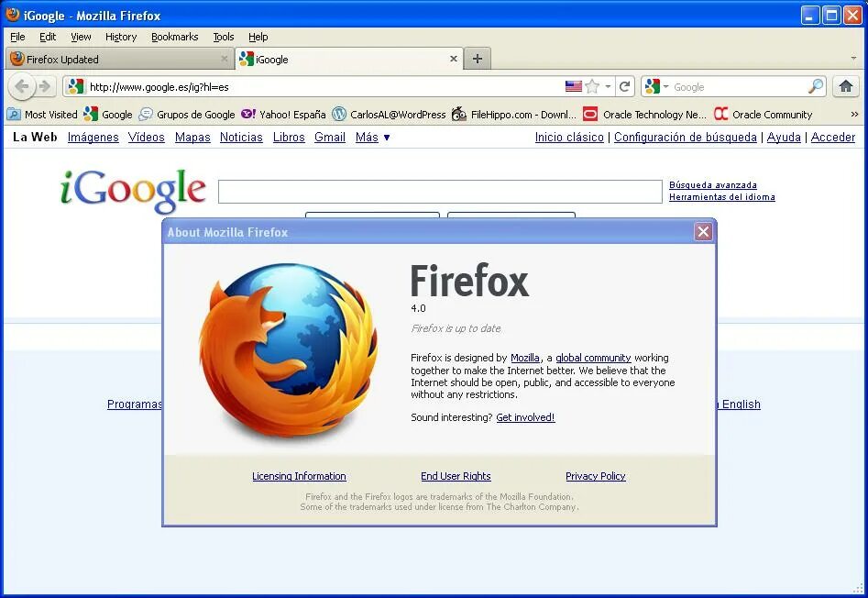Open the File menu

[x=17, y=37]
